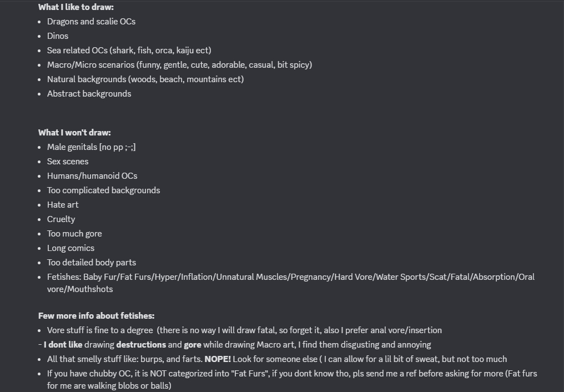Image resolution: width=564 pixels, height=392 pixels.
Task: Click the "Cruelty" bullet item
Action: click(61, 219)
